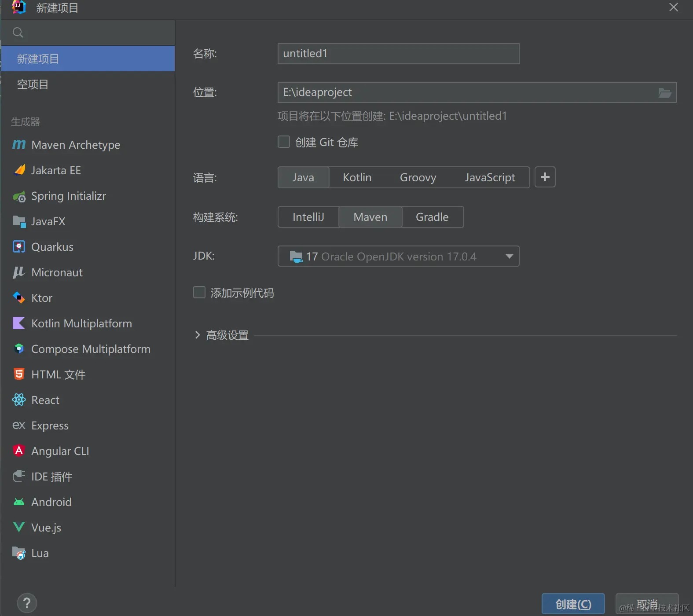Click the HTML5 file icon
Viewport: 693px width, 616px height.
[19, 374]
